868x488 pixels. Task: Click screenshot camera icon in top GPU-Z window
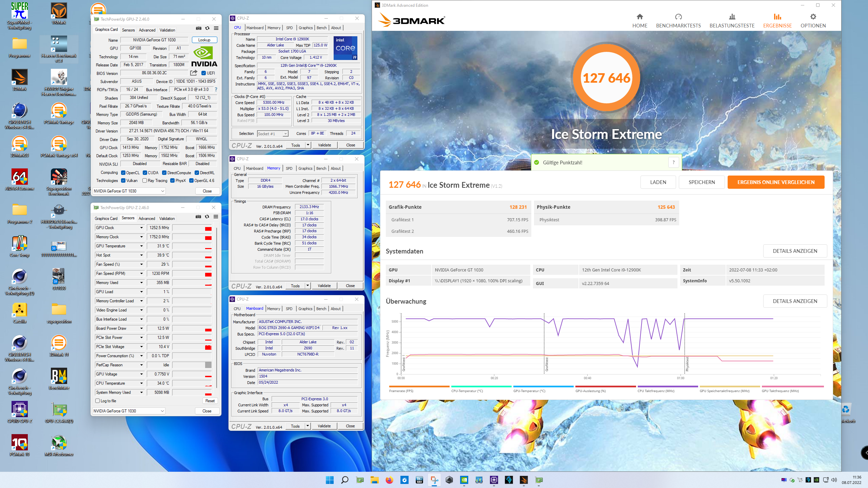[199, 28]
